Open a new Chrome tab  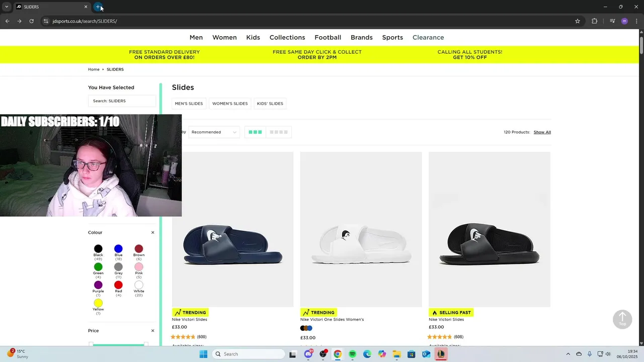[x=98, y=7]
